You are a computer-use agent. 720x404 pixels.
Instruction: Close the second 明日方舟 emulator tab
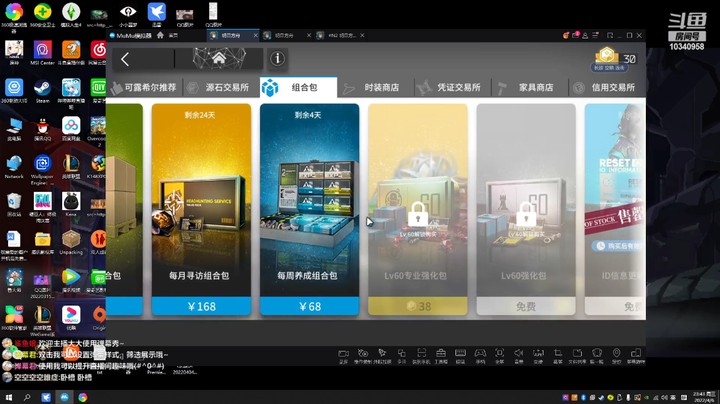(309, 35)
